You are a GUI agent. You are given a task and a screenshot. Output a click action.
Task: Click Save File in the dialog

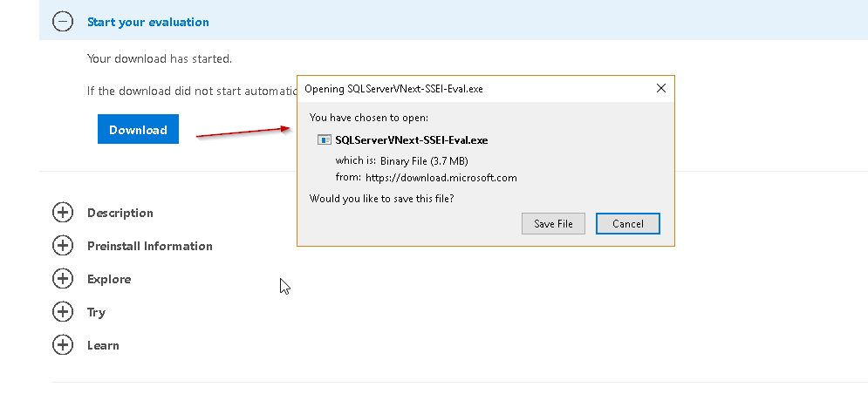[x=553, y=224]
